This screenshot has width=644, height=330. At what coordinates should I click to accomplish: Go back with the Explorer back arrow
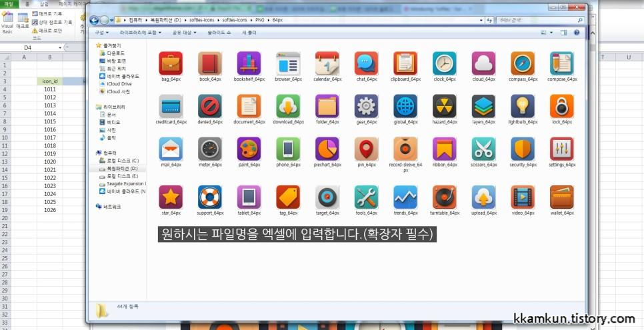coord(93,20)
